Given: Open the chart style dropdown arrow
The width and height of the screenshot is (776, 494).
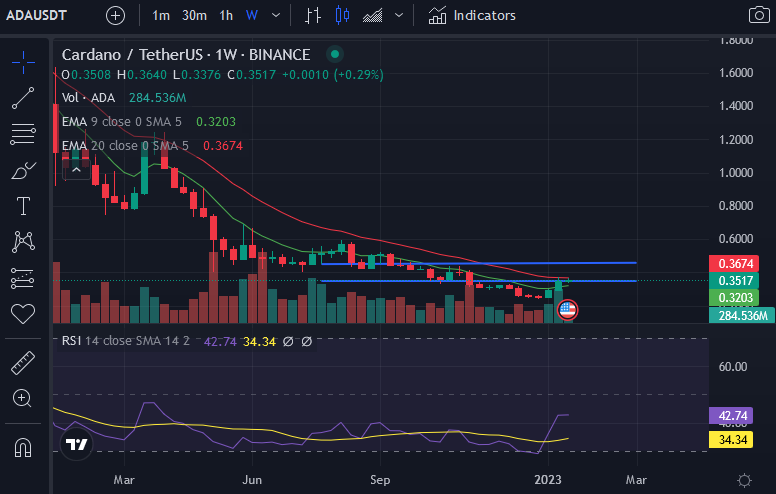Looking at the screenshot, I should point(399,15).
